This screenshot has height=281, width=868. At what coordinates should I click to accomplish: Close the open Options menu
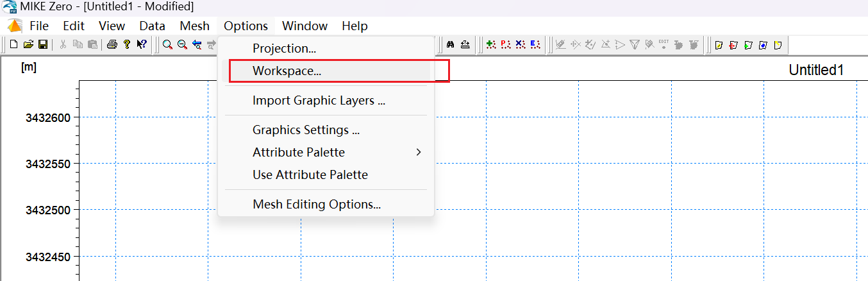pyautogui.click(x=246, y=26)
